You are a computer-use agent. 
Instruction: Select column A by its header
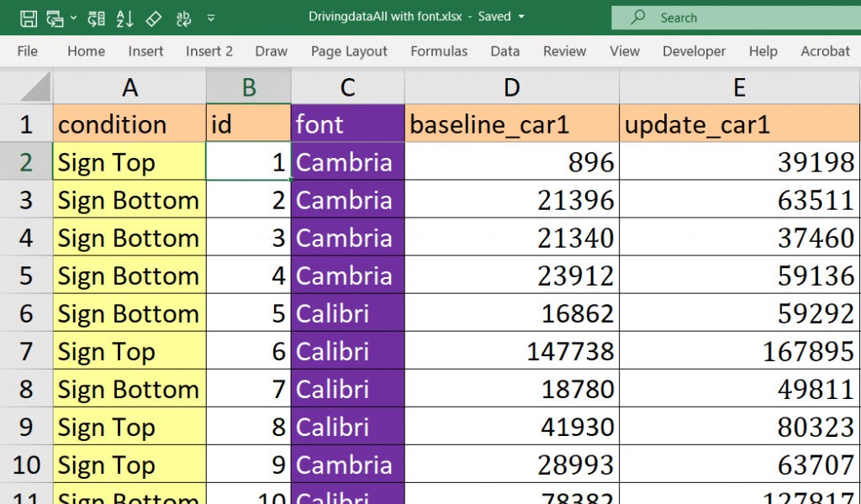(x=129, y=87)
